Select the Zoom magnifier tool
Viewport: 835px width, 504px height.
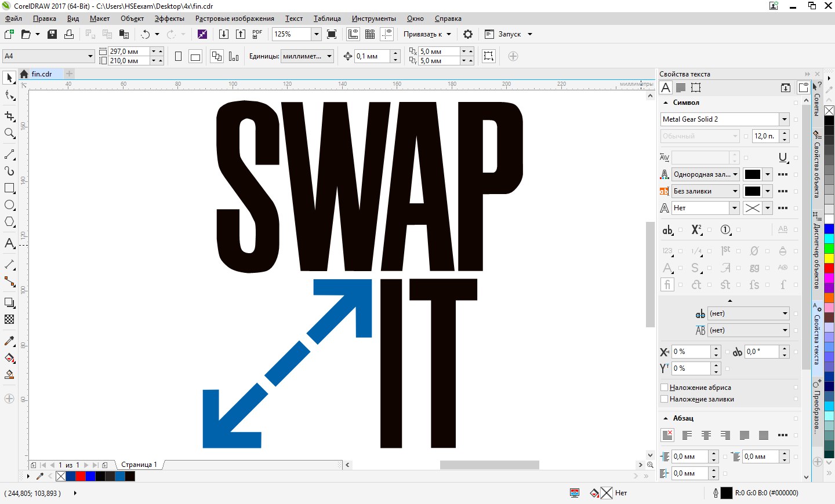tap(9, 133)
